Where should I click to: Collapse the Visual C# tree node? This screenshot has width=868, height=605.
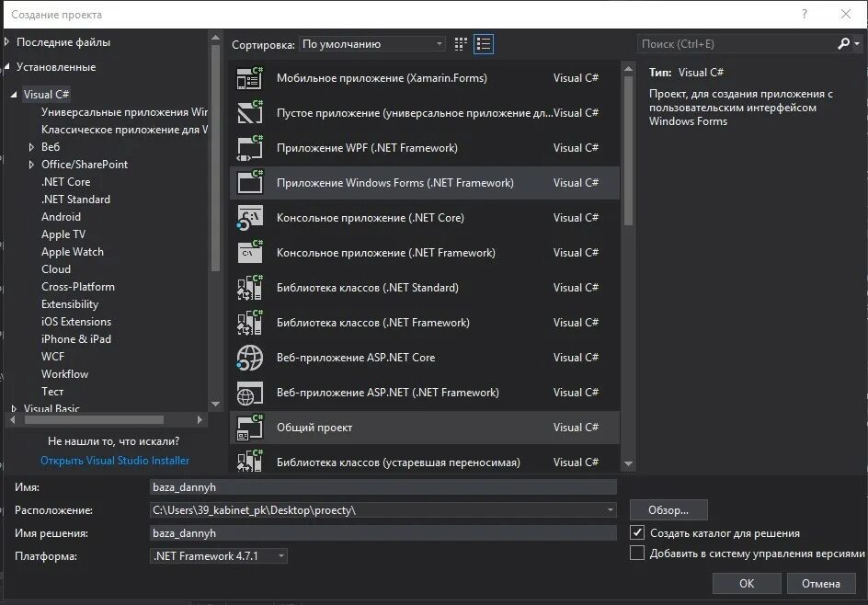pyautogui.click(x=14, y=95)
